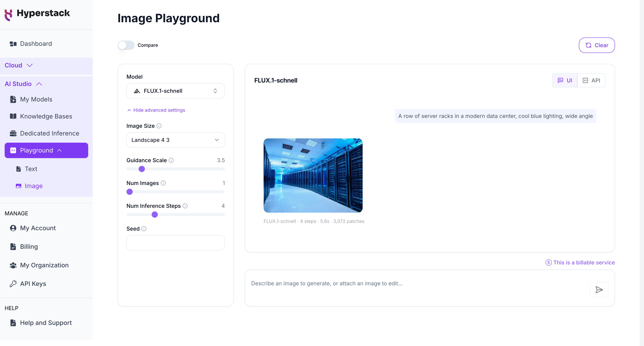Click the Guidance Scale info icon
Screen dimensions: 644x346
tap(171, 160)
